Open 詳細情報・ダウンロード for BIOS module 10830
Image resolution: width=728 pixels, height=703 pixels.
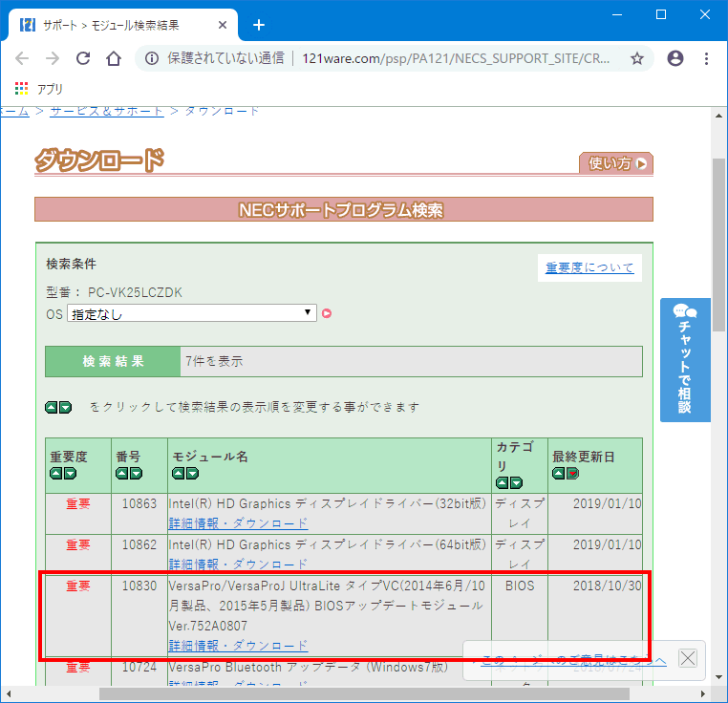238,646
